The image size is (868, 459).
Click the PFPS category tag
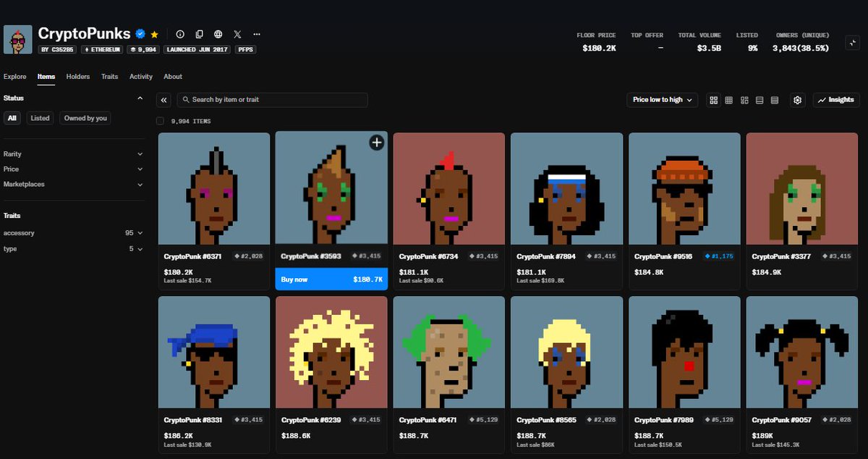[x=246, y=49]
